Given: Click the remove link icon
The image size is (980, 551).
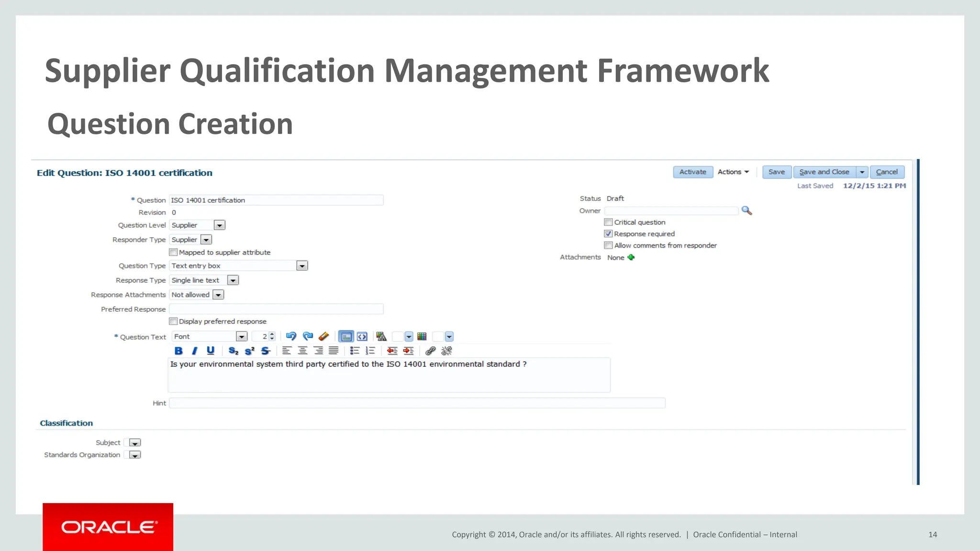Looking at the screenshot, I should tap(446, 351).
